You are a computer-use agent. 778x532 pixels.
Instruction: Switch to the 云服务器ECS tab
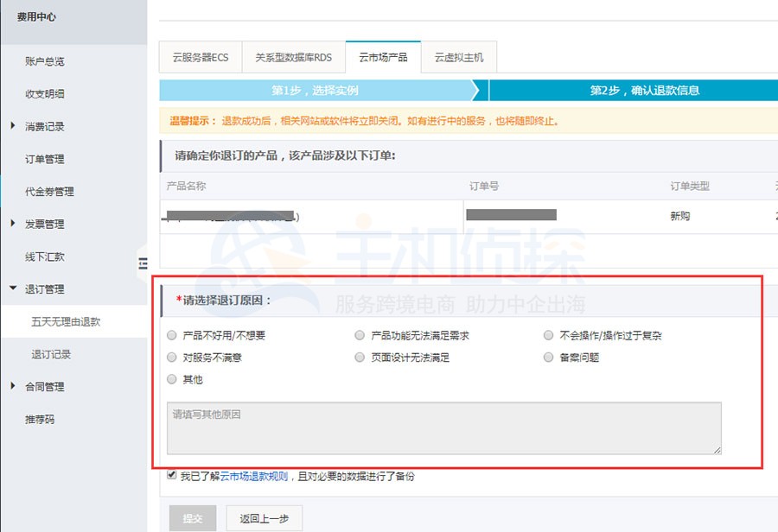click(x=201, y=57)
